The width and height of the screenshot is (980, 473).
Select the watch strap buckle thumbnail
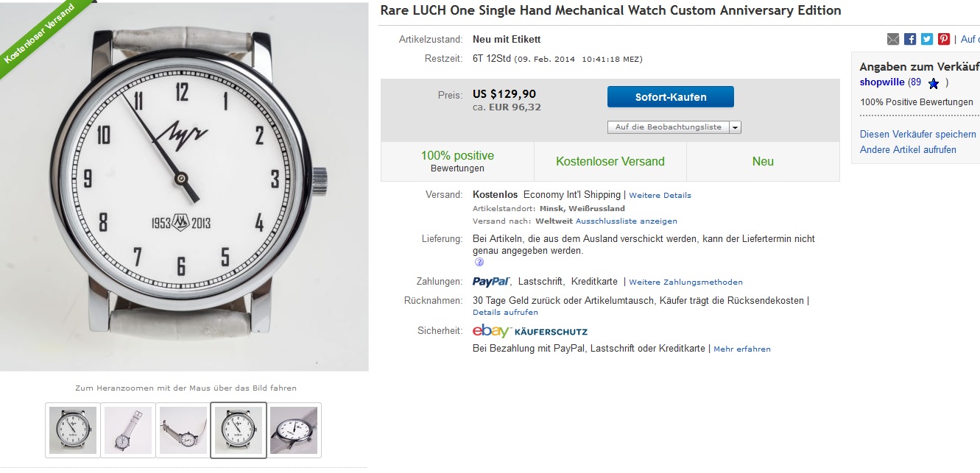128,430
